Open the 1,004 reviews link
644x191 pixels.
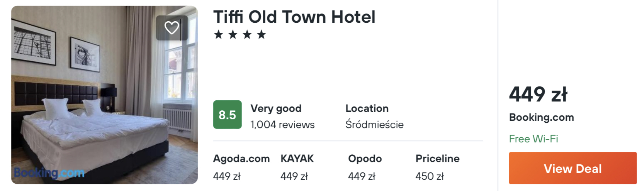282,125
